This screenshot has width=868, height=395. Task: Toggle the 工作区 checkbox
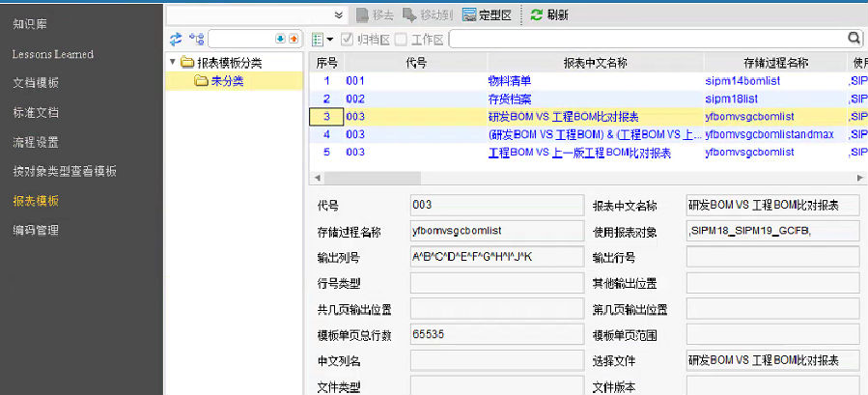[x=401, y=40]
